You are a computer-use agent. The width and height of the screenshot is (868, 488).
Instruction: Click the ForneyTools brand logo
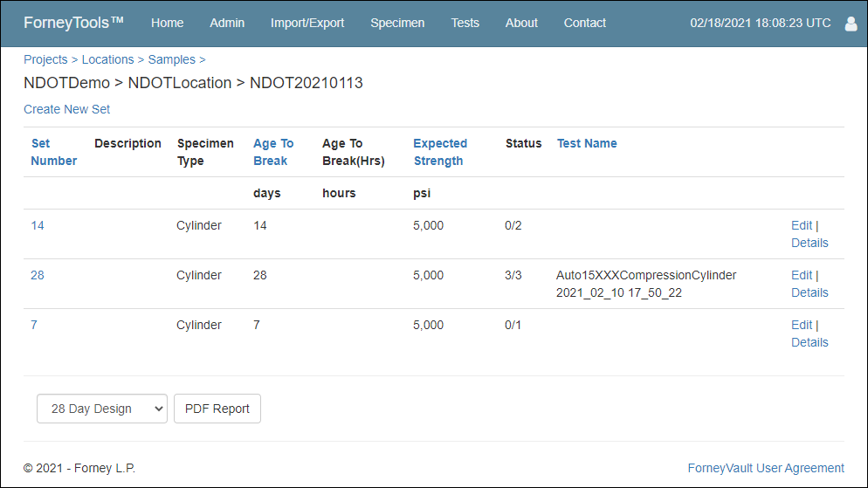click(x=73, y=23)
